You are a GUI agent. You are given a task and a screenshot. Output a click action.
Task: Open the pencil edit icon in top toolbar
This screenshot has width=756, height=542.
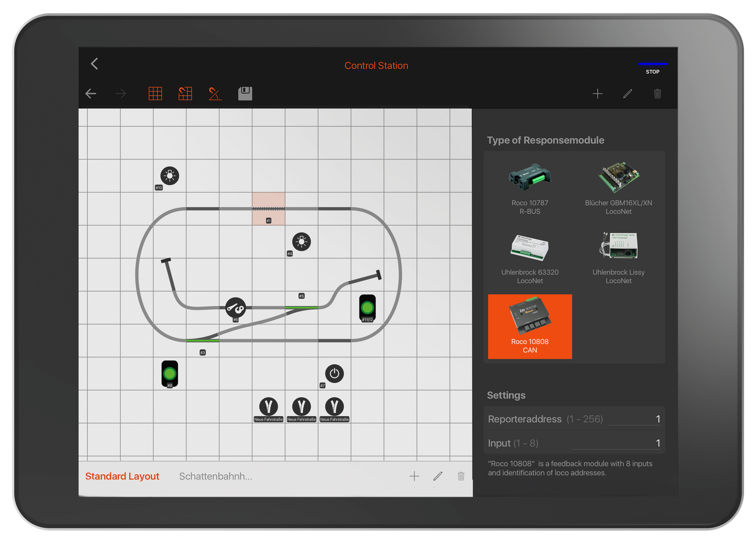[628, 93]
